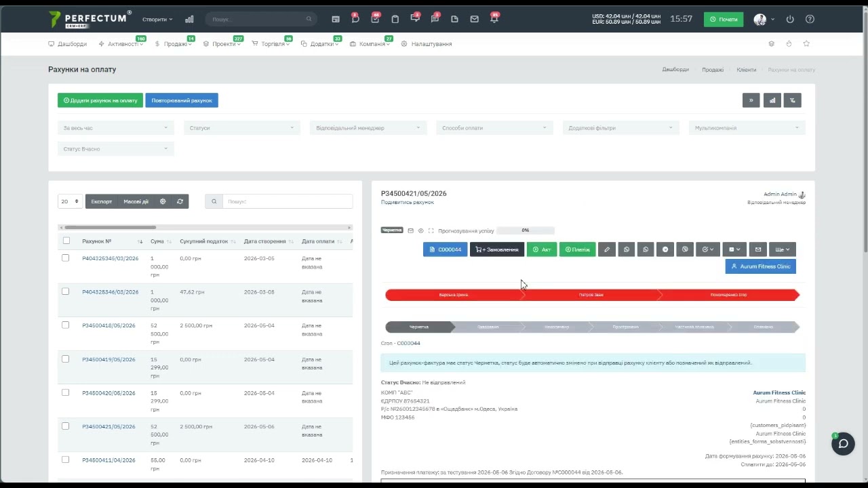
Task: Open the Способи оплати dropdown
Action: pos(494,127)
